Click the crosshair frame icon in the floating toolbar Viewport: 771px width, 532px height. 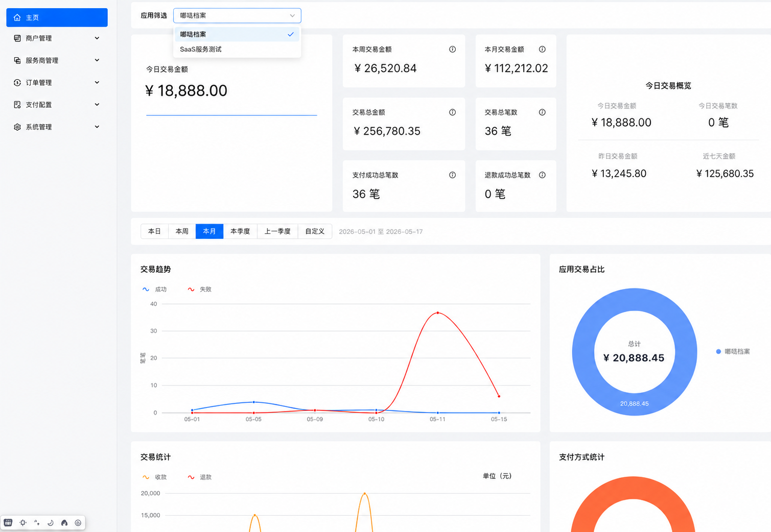pyautogui.click(x=23, y=523)
